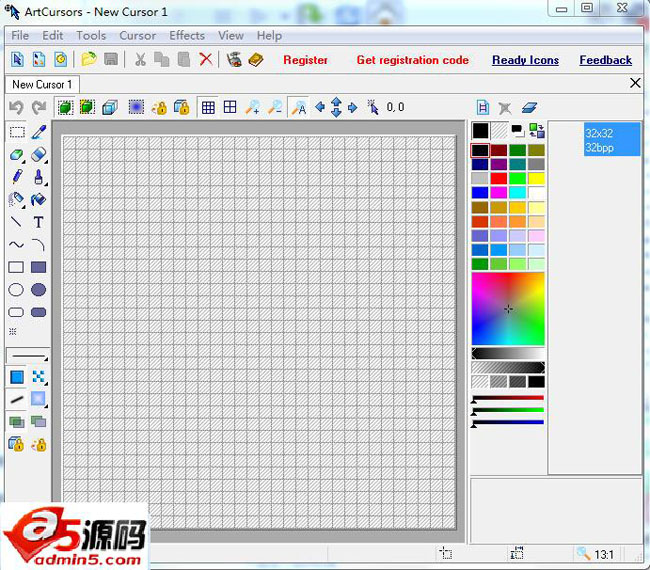Pick the bright red palette swatch
Screen dimensions: 650x570
[499, 178]
